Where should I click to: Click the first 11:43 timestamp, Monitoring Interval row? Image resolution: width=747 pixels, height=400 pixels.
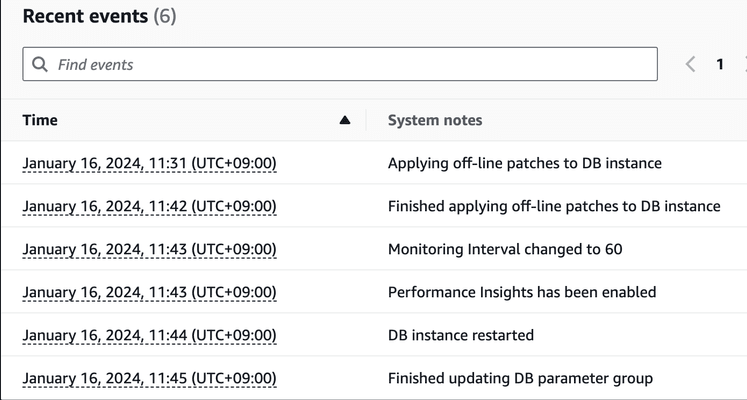coord(149,249)
